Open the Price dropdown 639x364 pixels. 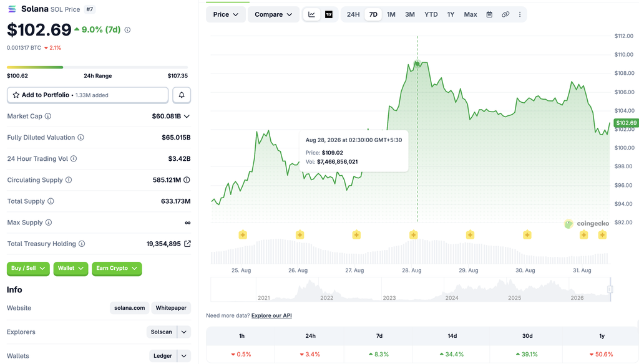coord(226,14)
